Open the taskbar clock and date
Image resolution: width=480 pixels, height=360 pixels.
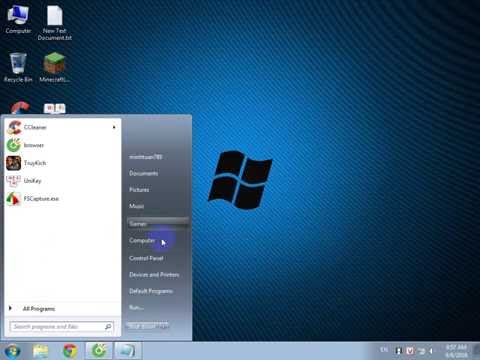tap(456, 351)
